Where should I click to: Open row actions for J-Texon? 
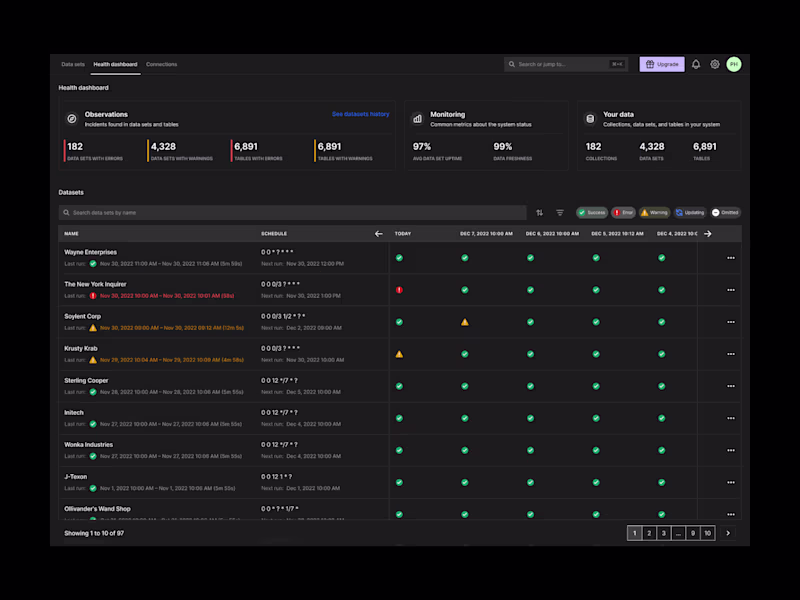tap(731, 483)
